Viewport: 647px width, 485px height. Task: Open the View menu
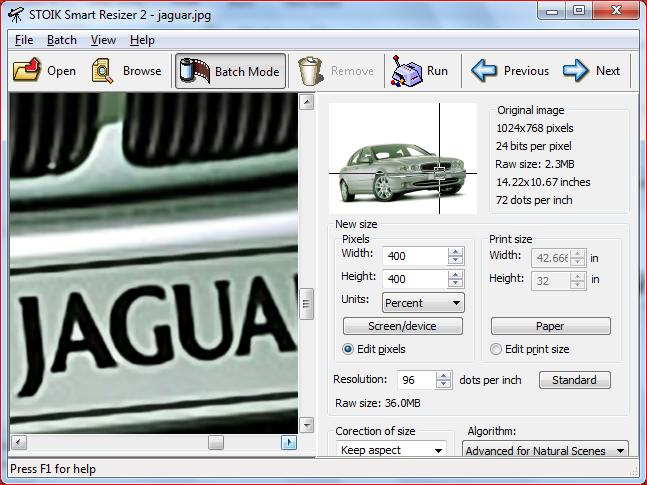click(103, 40)
